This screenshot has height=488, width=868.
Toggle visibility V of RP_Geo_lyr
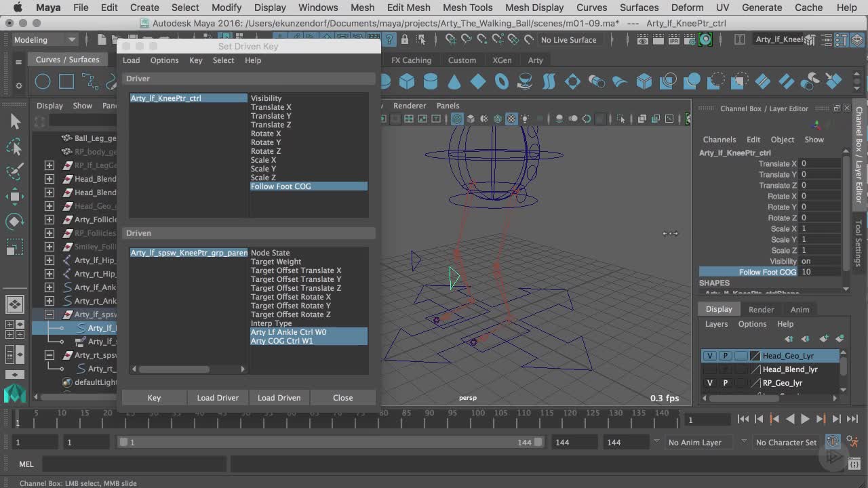point(710,383)
